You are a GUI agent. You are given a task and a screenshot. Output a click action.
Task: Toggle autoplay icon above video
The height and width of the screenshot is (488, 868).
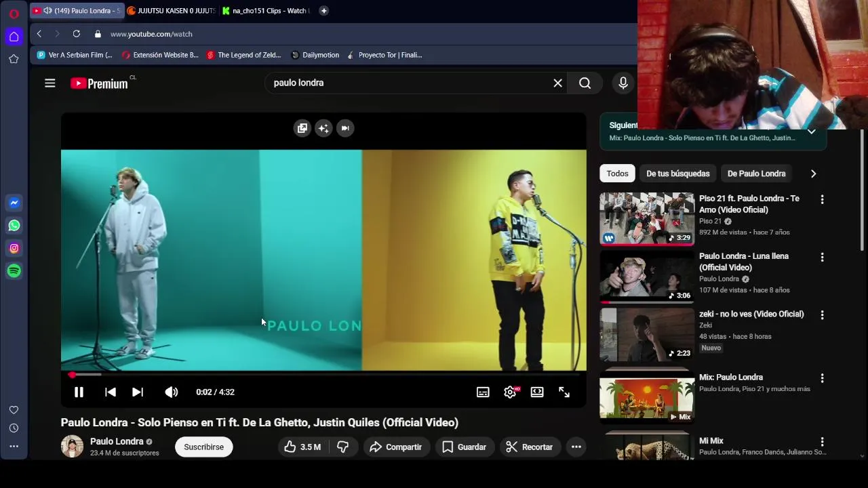pos(345,128)
